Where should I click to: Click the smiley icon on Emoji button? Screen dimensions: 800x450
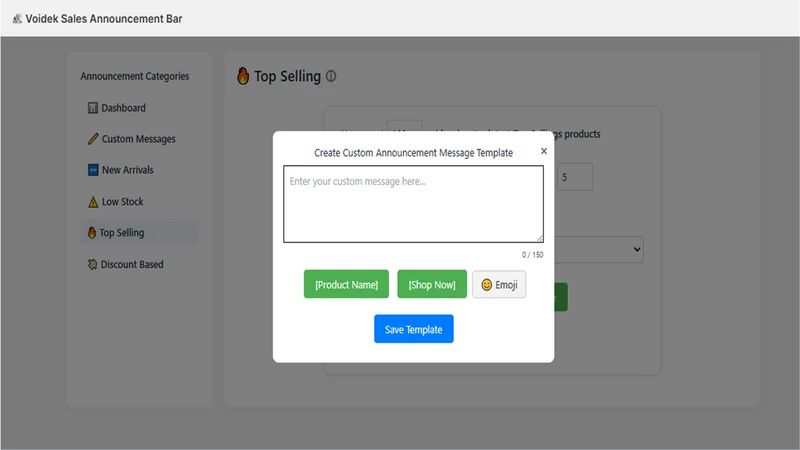click(487, 285)
